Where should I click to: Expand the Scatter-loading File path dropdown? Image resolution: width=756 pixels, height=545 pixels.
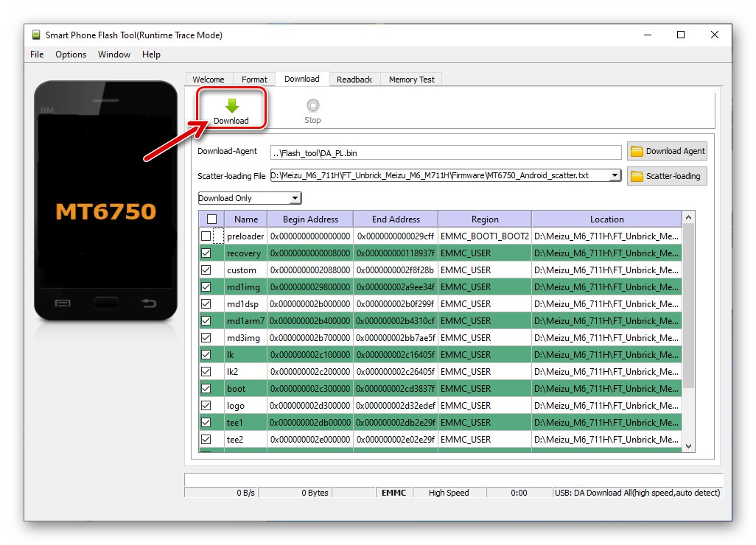click(615, 175)
